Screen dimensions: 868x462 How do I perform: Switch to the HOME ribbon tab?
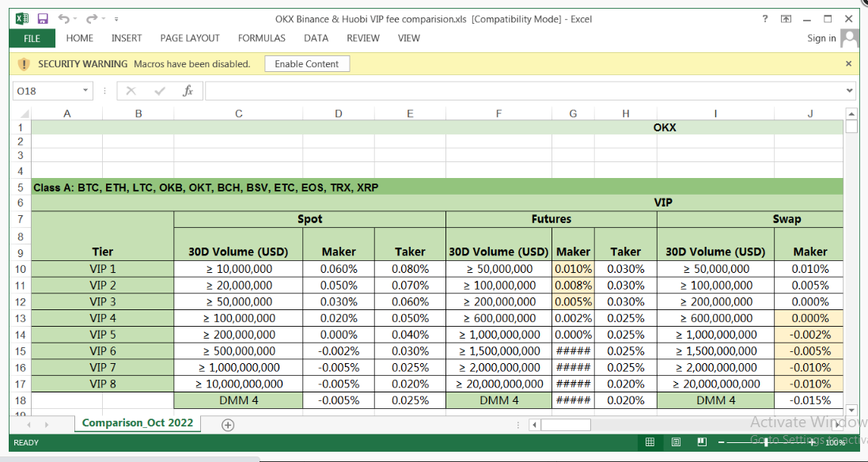click(80, 38)
